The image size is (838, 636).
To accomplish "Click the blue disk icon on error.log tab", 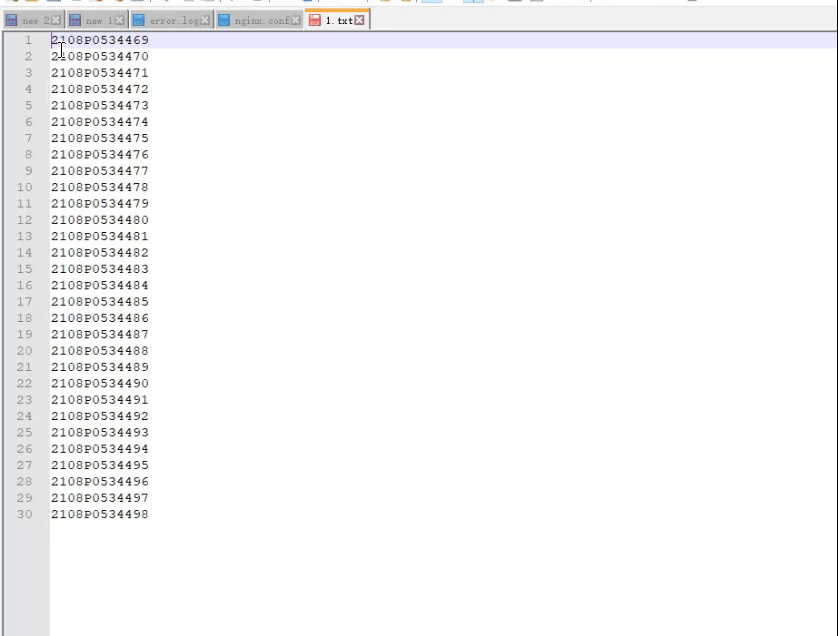I will tap(139, 20).
